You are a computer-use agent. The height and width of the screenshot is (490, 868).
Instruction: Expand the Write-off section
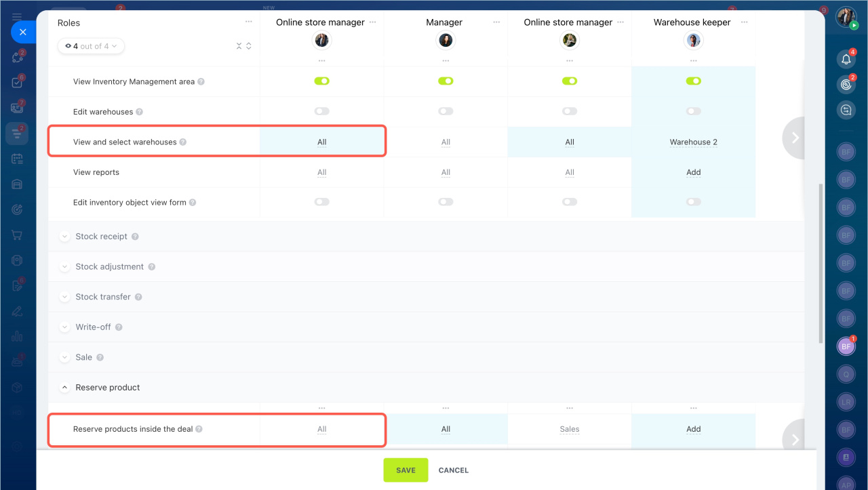pyautogui.click(x=64, y=327)
